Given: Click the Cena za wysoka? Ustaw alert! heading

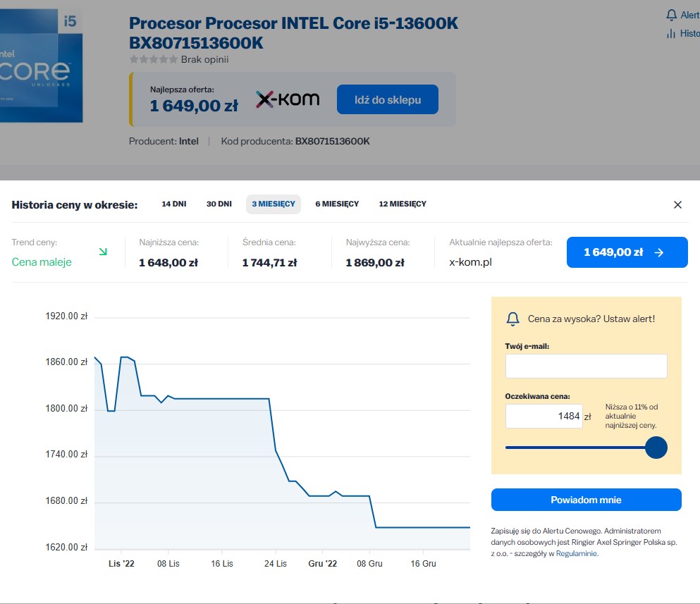Looking at the screenshot, I should click(591, 319).
